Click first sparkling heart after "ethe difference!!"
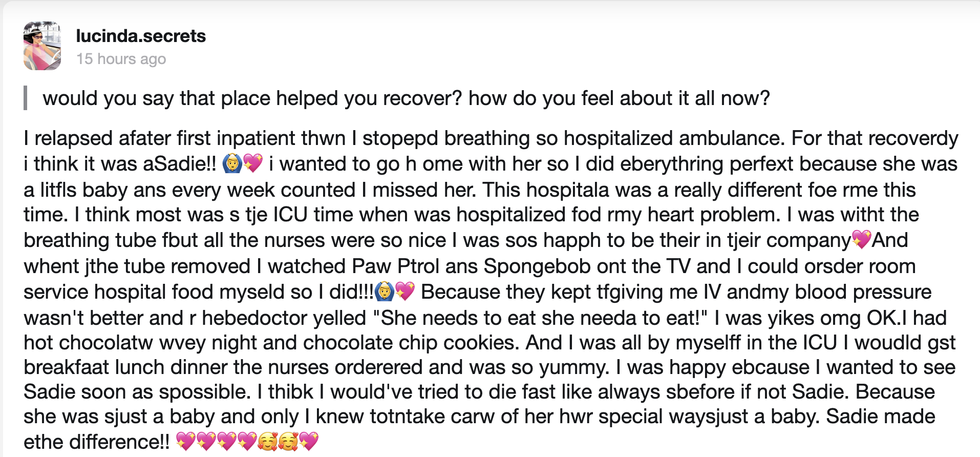The height and width of the screenshot is (457, 980). [x=185, y=442]
